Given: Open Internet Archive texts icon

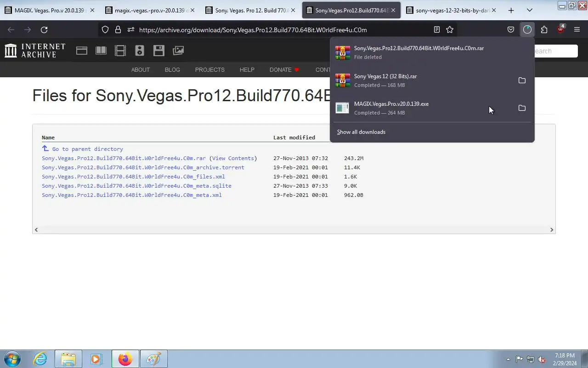Looking at the screenshot, I should pyautogui.click(x=101, y=51).
